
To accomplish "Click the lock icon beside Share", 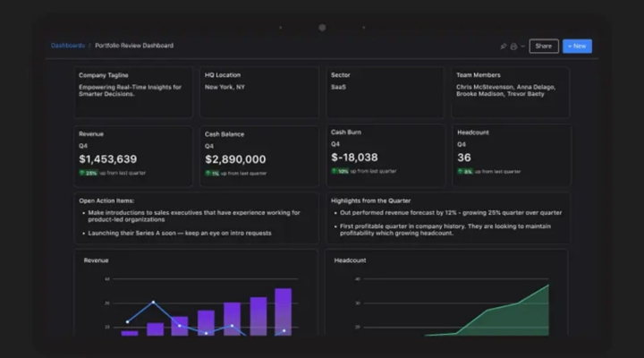I will pyautogui.click(x=513, y=47).
